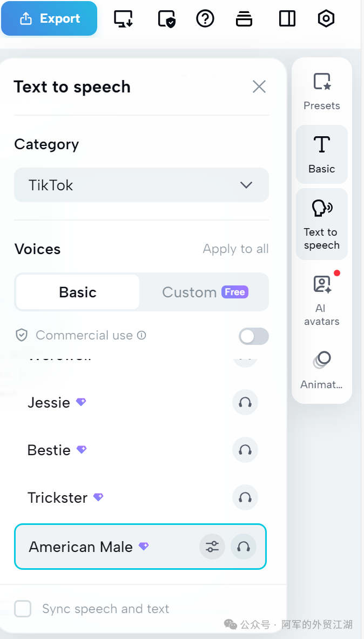The height and width of the screenshot is (639, 364).
Task: Open the help question mark icon
Action: click(205, 18)
